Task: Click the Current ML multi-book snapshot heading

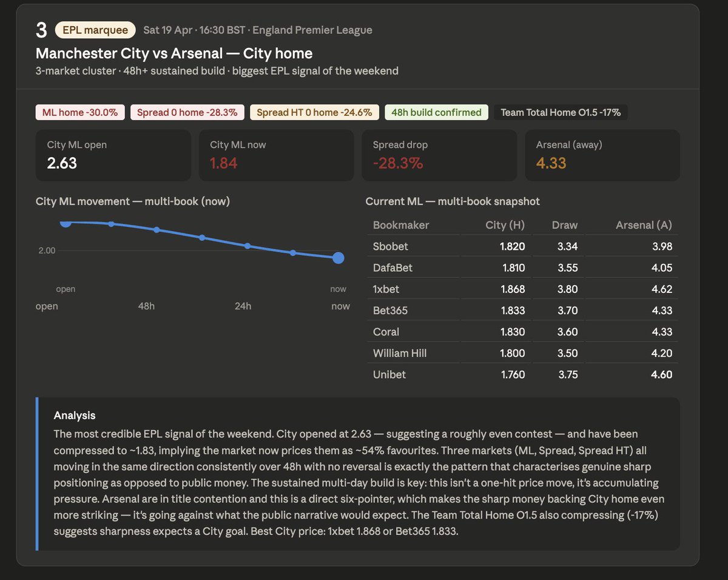Action: click(x=453, y=201)
